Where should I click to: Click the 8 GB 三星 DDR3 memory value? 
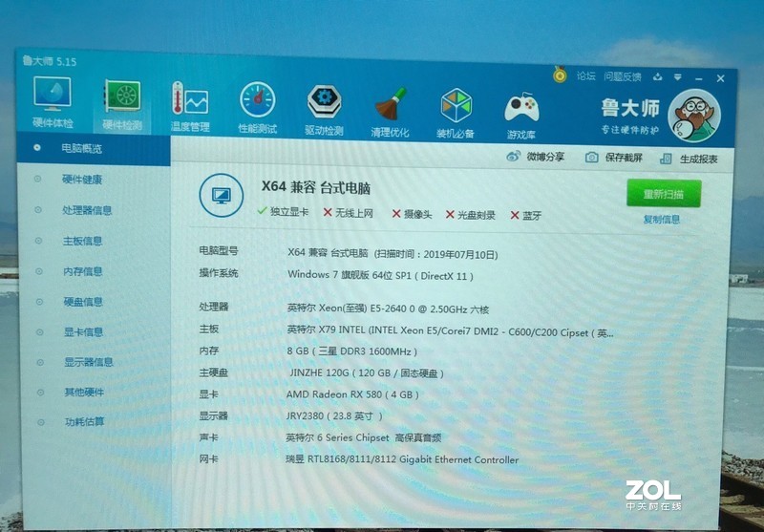[352, 351]
